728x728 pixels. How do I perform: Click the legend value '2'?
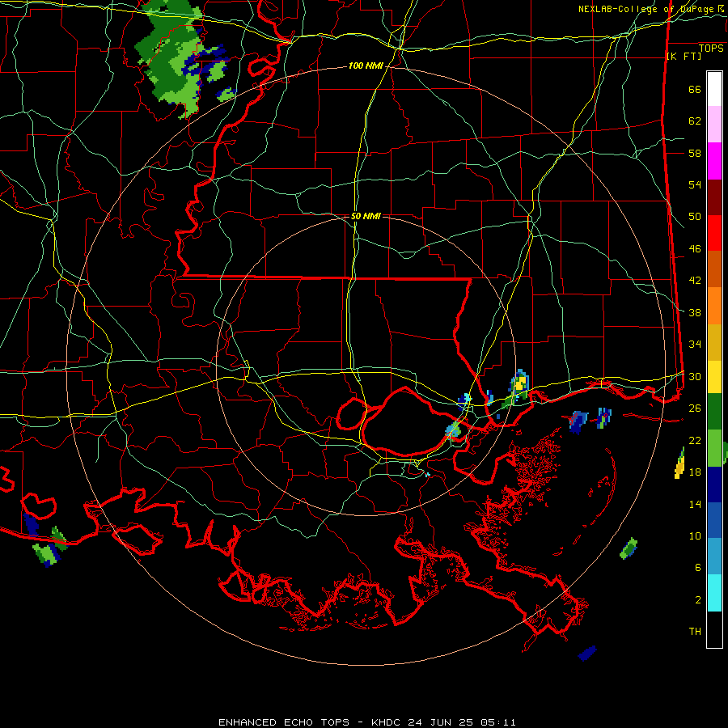tap(698, 600)
